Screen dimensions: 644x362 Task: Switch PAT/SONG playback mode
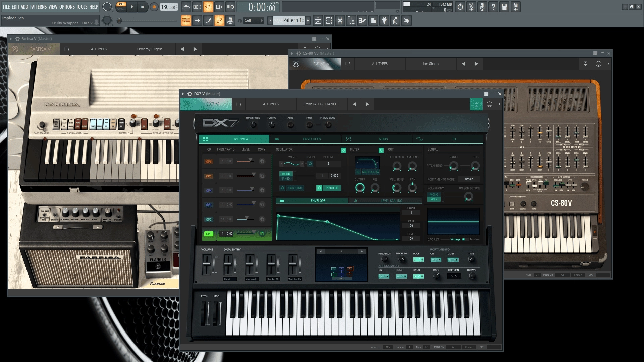tap(121, 7)
